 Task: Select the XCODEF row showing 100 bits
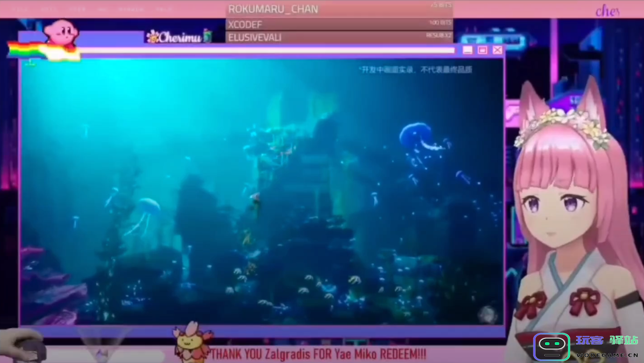[339, 24]
